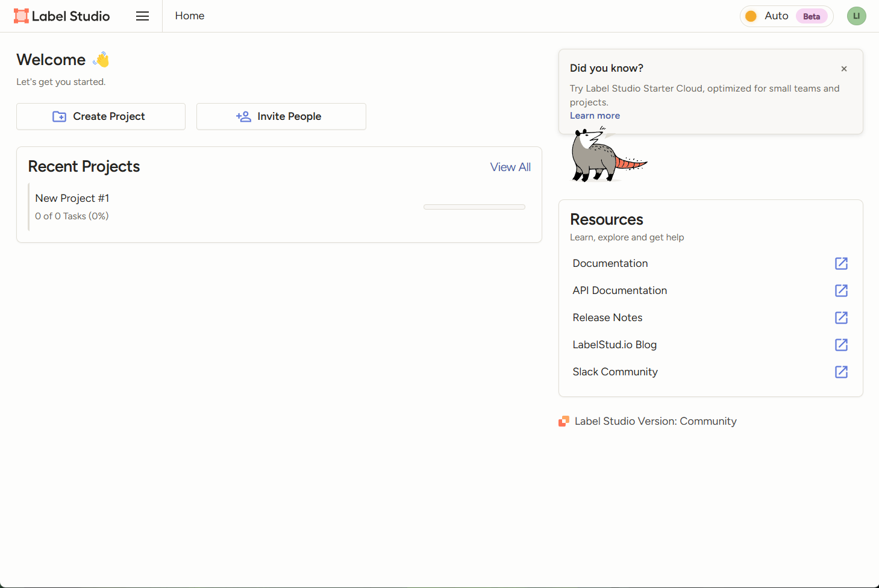Screen dimensions: 879x588
Task: Click Documentation external link icon
Action: (842, 263)
